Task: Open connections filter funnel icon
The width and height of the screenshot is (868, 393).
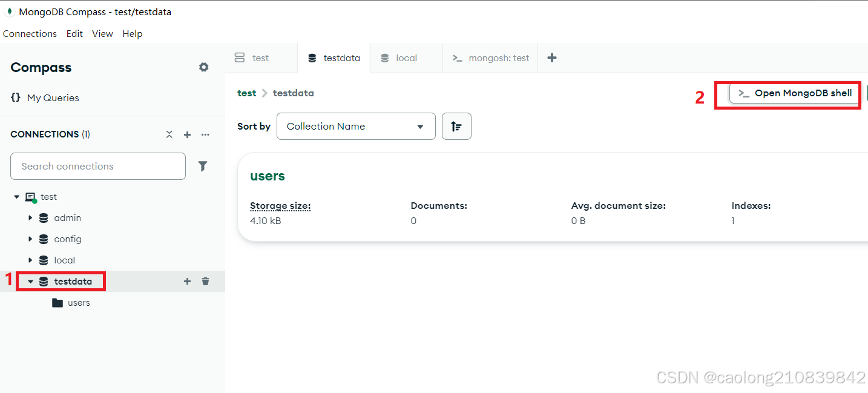Action: [x=203, y=166]
